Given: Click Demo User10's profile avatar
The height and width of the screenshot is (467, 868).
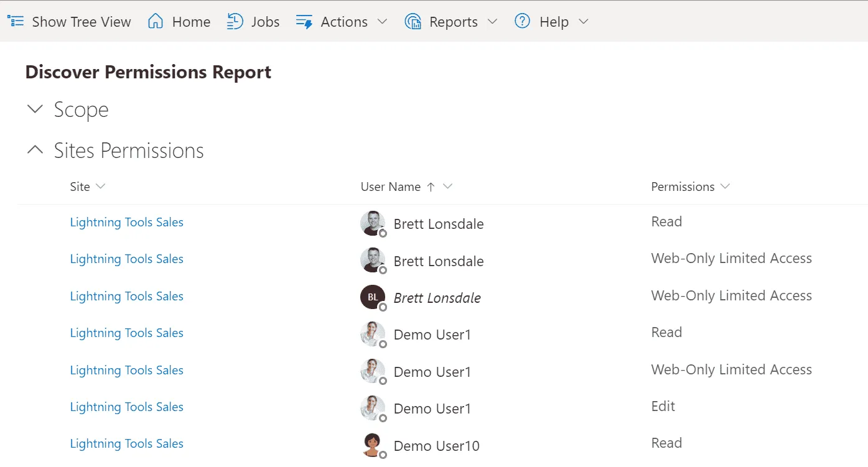Looking at the screenshot, I should click(372, 445).
